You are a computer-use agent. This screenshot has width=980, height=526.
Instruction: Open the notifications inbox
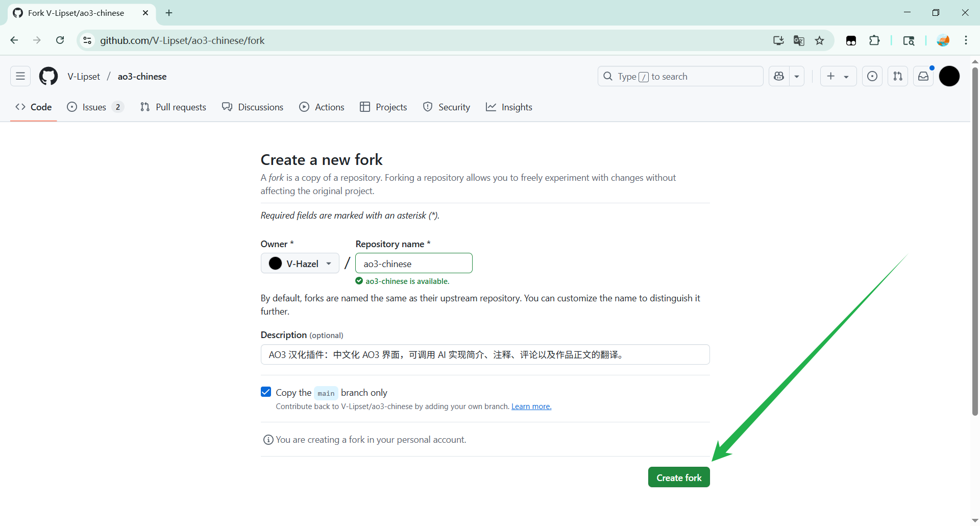coord(923,77)
